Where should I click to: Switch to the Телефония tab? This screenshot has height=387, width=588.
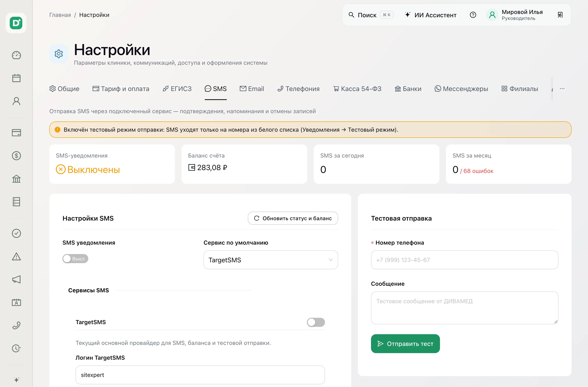[299, 89]
